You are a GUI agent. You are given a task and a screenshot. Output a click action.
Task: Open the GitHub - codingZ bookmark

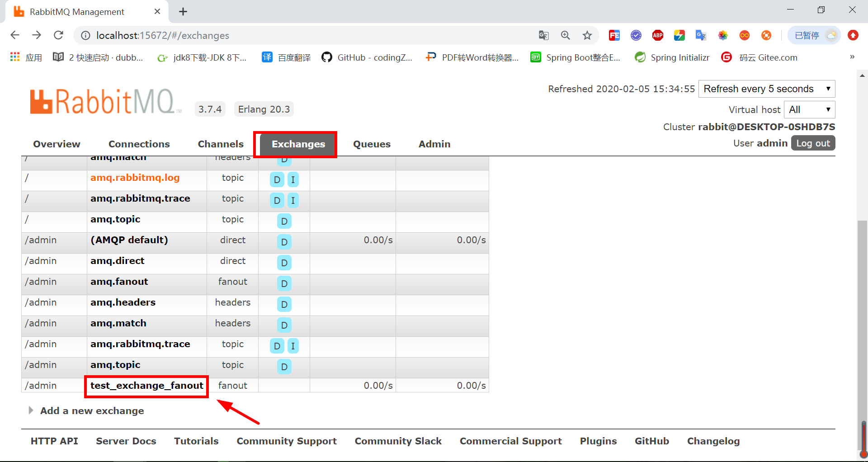coord(367,57)
